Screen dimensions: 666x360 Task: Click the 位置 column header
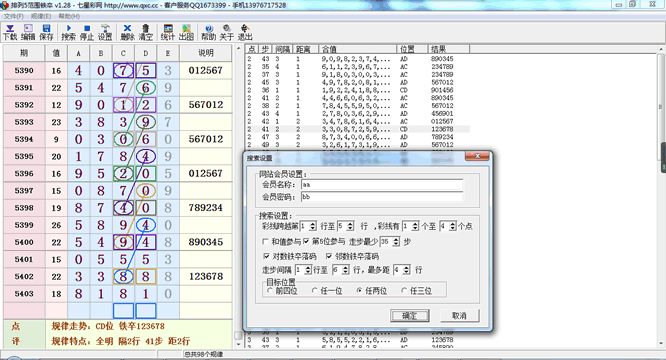pos(412,49)
